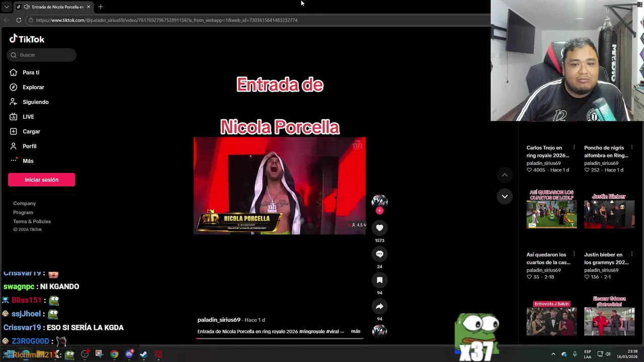Viewport: 644px width, 362px height.
Task: Open the Cargar upload page
Action: tap(25, 131)
